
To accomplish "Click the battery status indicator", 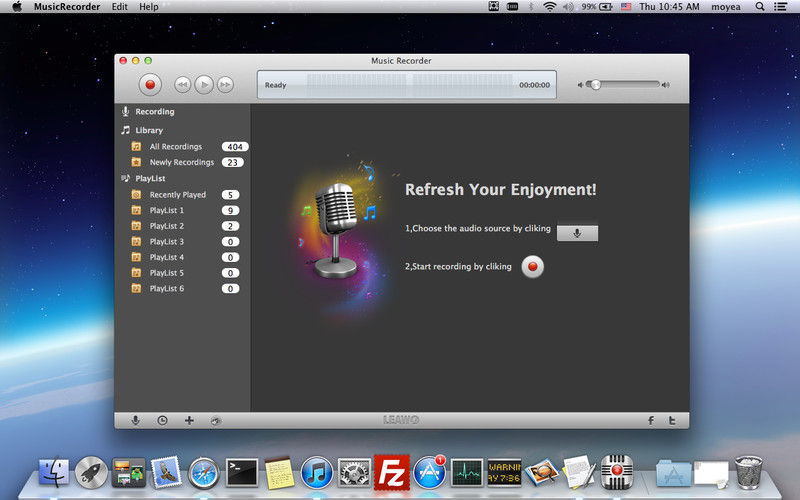I will click(597, 7).
